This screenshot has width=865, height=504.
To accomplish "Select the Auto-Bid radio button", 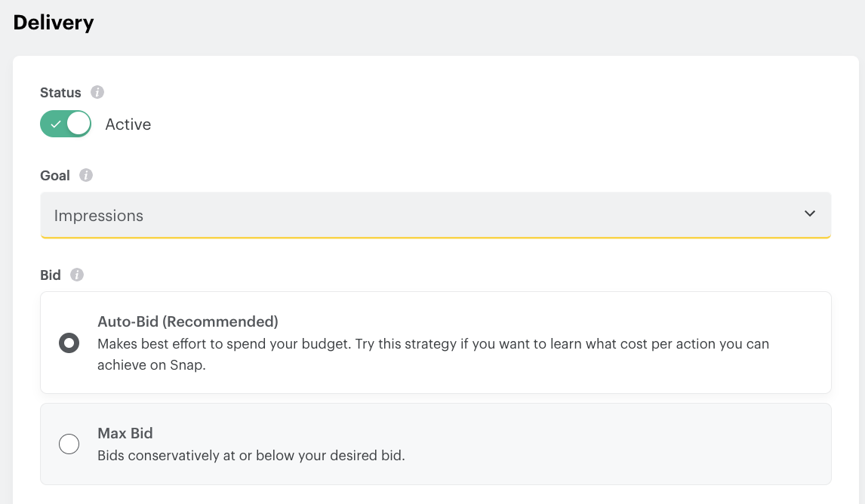I will point(69,343).
